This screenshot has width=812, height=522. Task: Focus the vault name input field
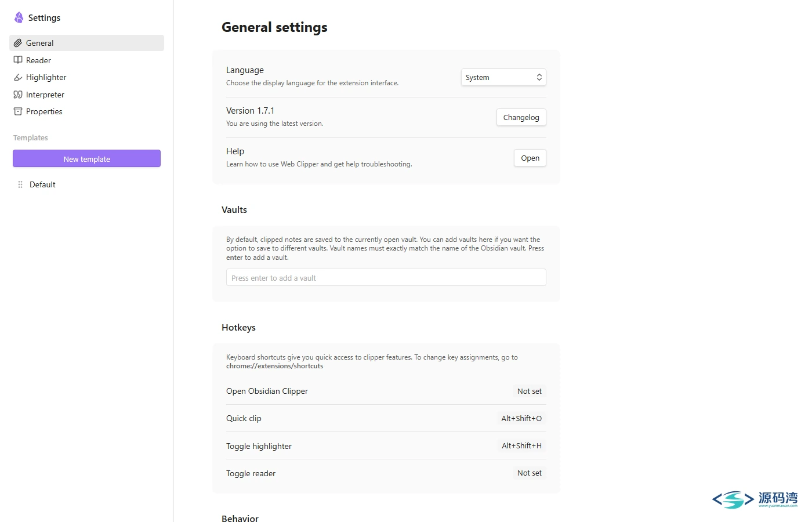pos(386,278)
